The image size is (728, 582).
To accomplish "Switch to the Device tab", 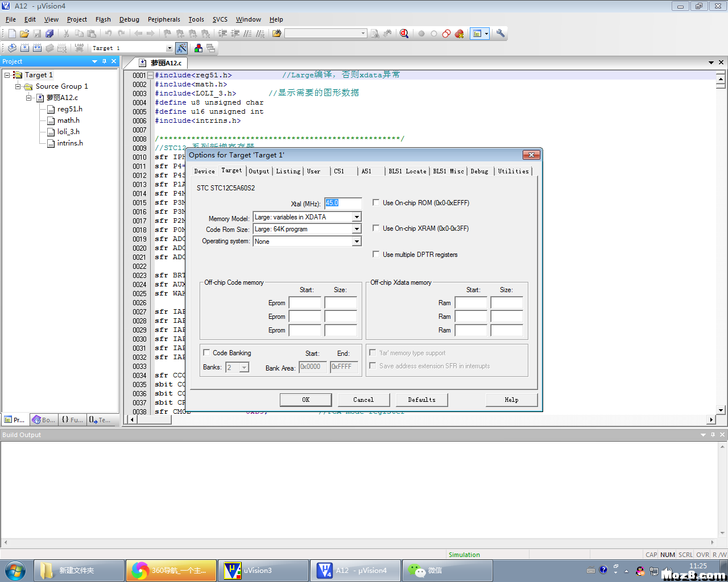I will (x=204, y=171).
